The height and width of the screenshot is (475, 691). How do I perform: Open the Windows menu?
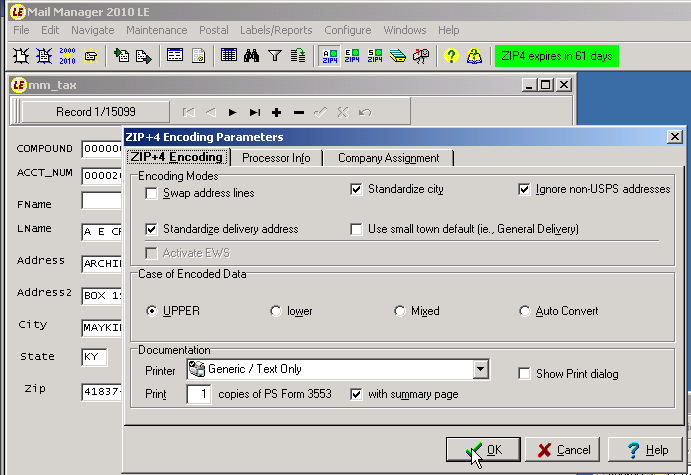tap(405, 30)
